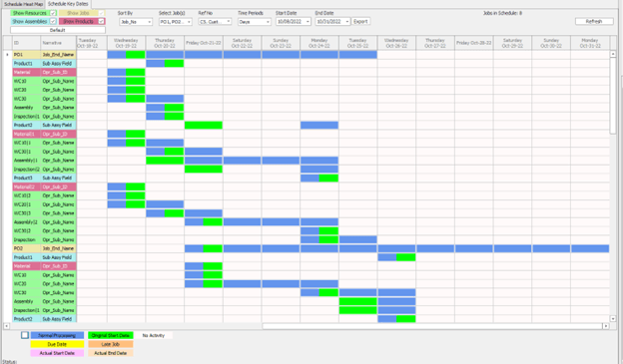Image resolution: width=623 pixels, height=364 pixels.
Task: Select the PO2 job row ID cell
Action: [26, 249]
